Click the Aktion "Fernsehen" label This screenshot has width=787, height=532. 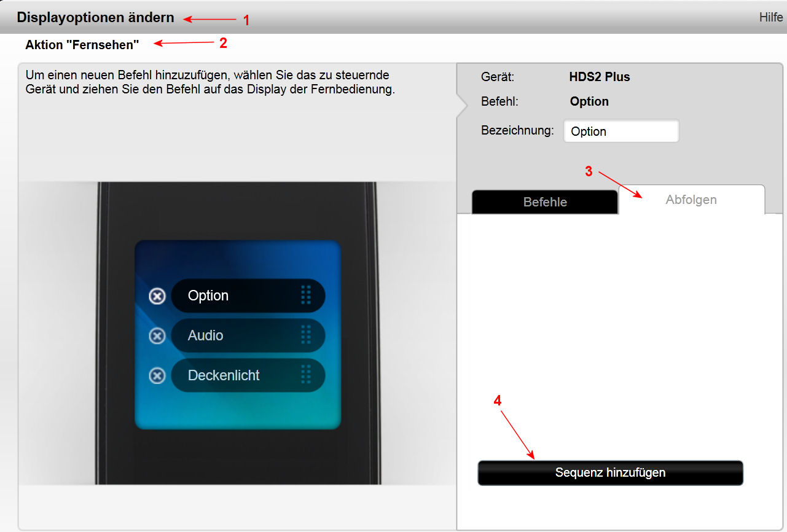pos(82,45)
